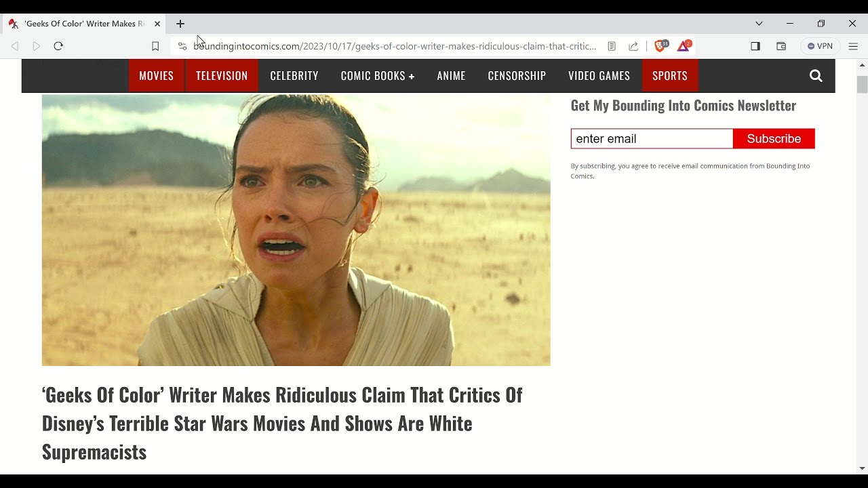Open the browser hamburger menu
Screen dimensions: 868x488
854,46
